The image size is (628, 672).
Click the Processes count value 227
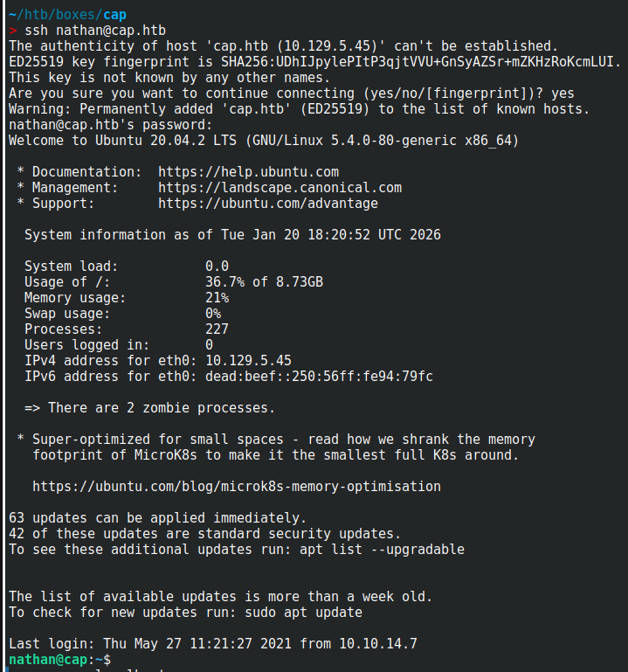point(217,329)
